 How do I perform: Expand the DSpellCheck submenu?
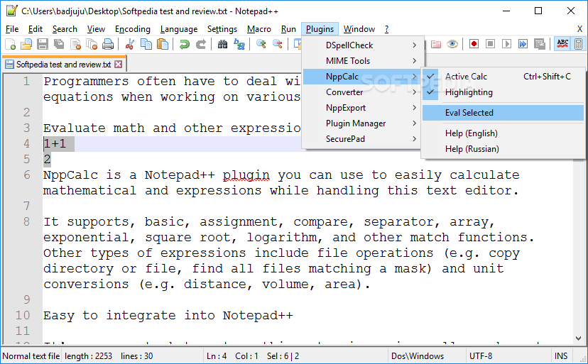click(364, 45)
